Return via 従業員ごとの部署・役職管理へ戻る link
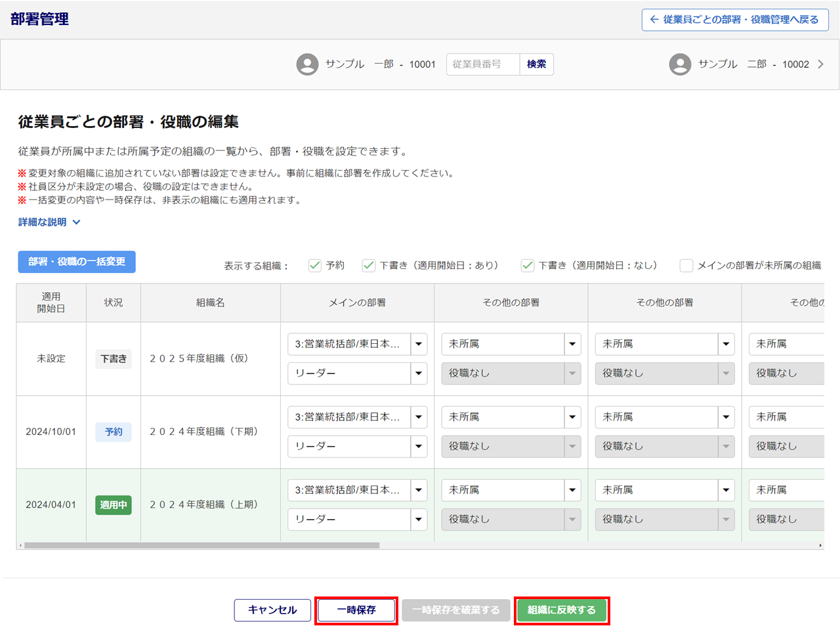 pyautogui.click(x=735, y=20)
